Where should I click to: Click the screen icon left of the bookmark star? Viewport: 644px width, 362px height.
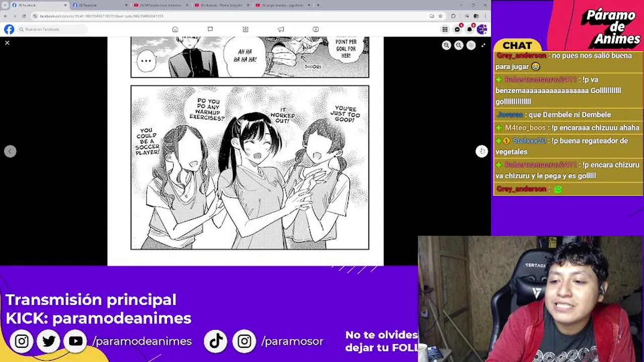432,16
